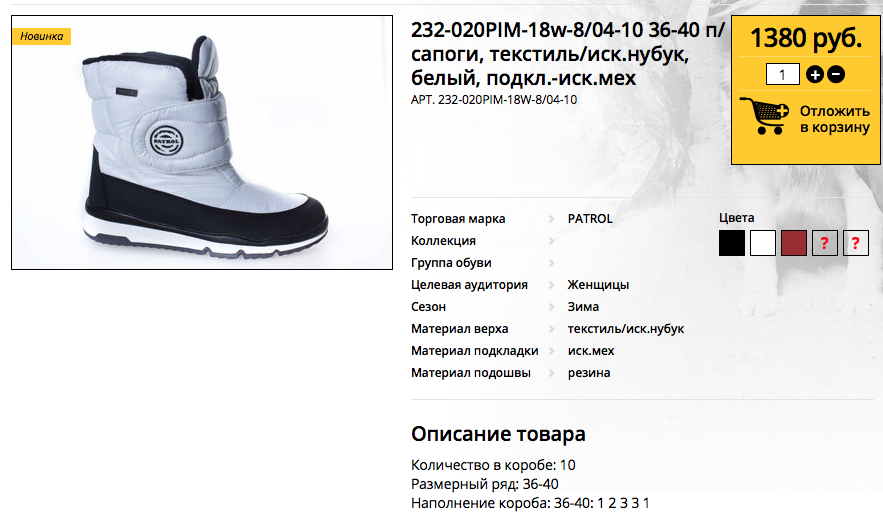Click the arrow next to Торговая марка
The height and width of the screenshot is (532, 883).
click(x=551, y=219)
